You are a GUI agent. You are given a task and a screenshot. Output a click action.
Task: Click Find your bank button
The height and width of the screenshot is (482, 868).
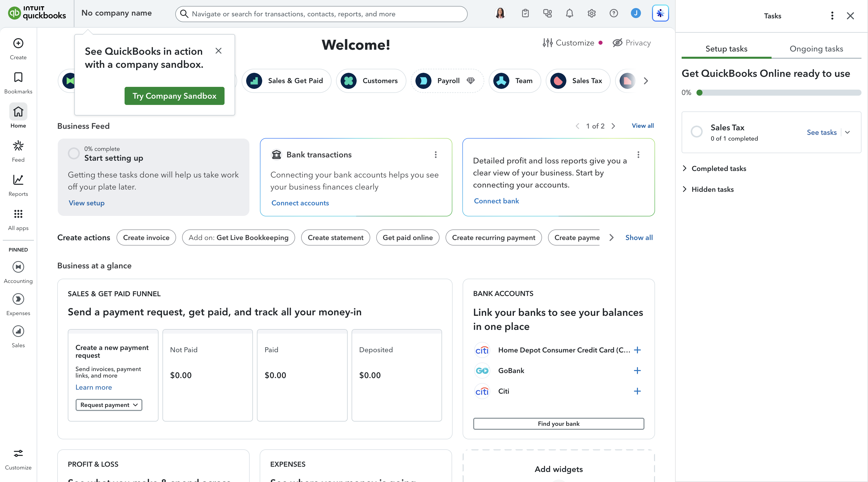click(559, 424)
